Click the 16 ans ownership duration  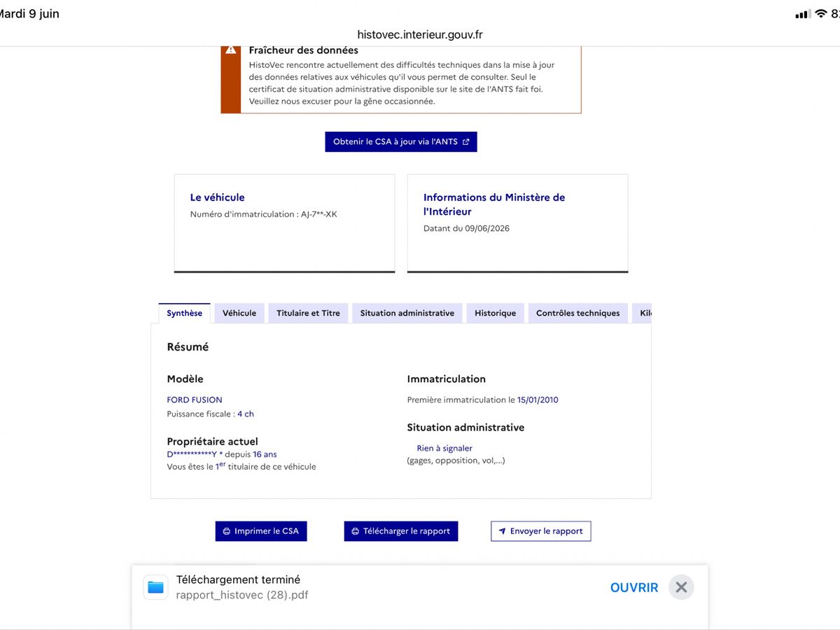click(x=265, y=454)
